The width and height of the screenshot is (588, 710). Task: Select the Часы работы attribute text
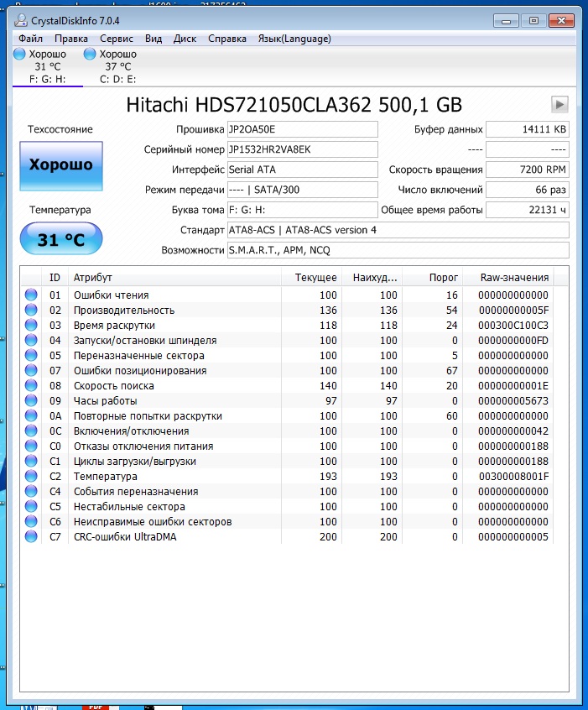tap(106, 401)
